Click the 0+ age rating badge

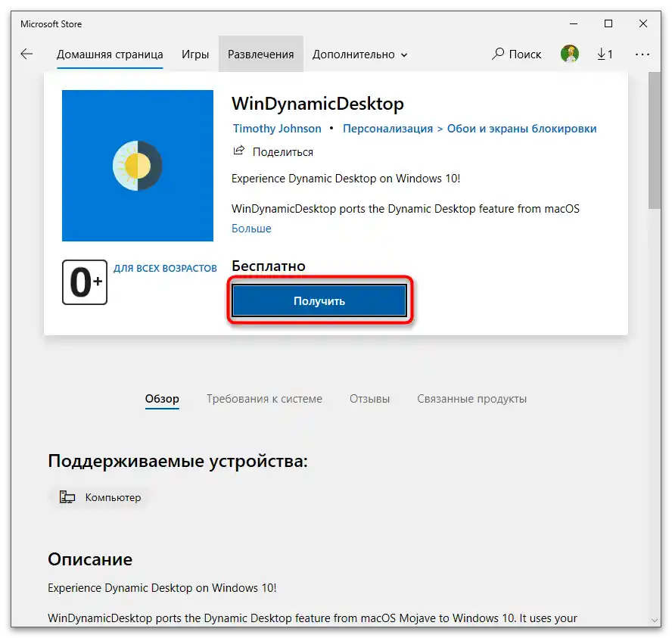coord(85,282)
